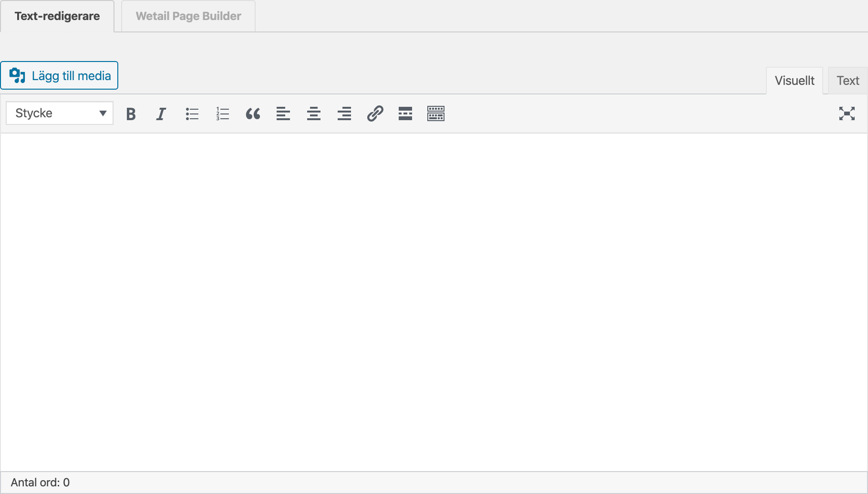The height and width of the screenshot is (494, 868).
Task: Insert or edit a link
Action: (375, 114)
